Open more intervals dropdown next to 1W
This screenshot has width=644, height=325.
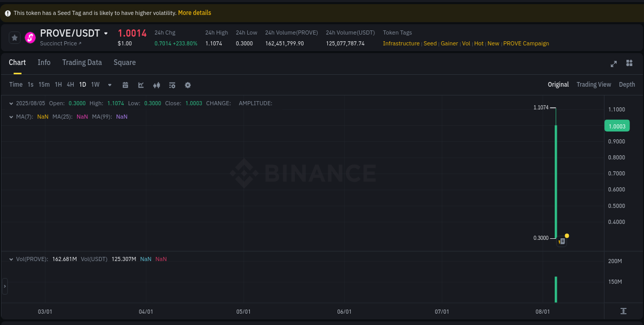[109, 85]
